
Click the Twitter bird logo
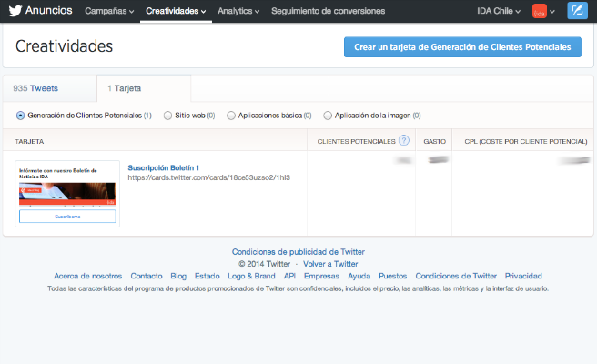coord(15,11)
